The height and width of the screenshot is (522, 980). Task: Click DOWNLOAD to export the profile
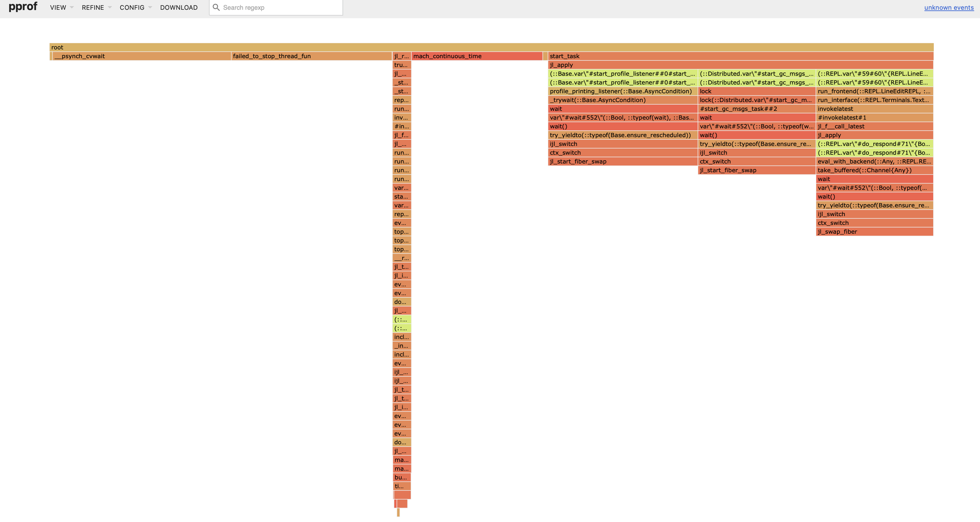[178, 7]
